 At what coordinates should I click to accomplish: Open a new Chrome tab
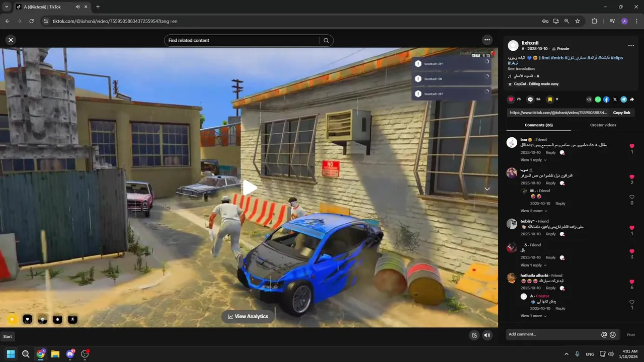(x=98, y=7)
